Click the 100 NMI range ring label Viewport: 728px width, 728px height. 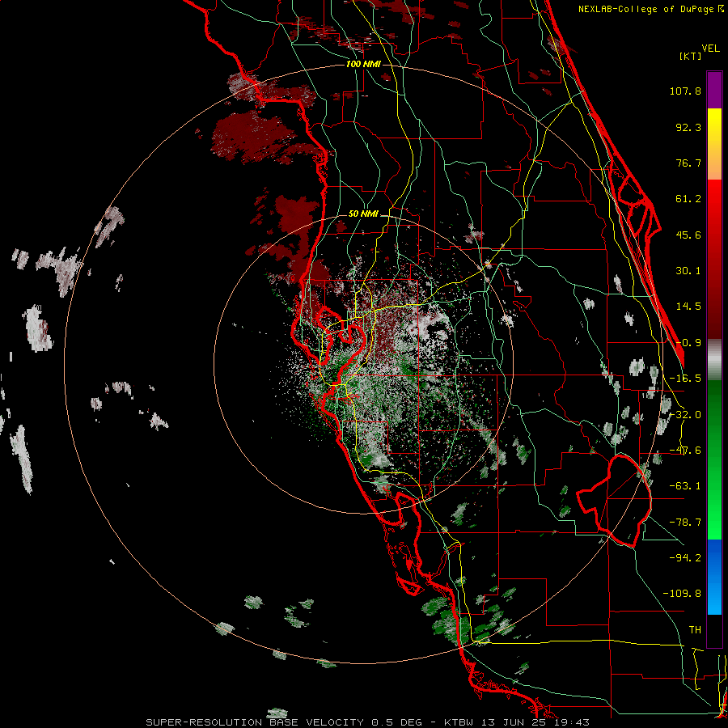click(x=363, y=64)
